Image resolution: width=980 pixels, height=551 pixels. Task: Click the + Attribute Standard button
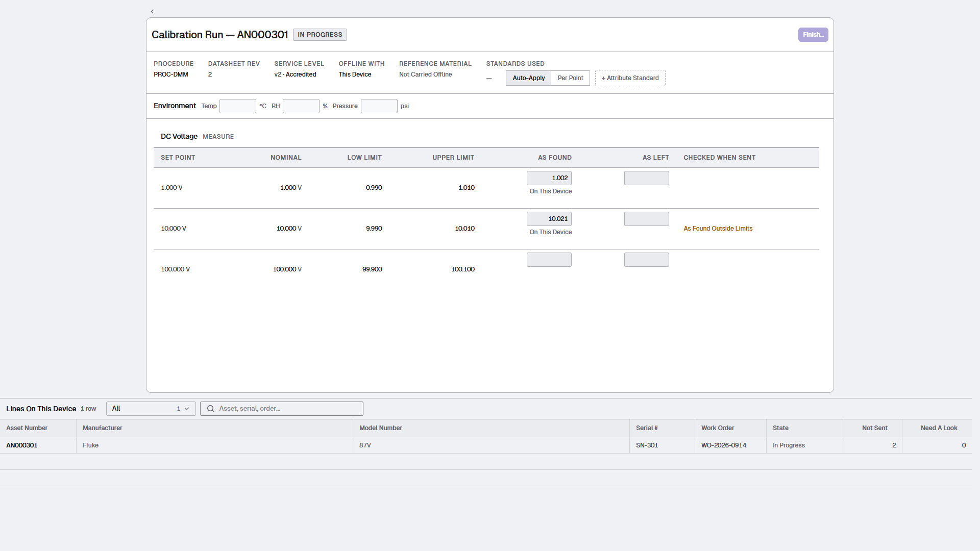[x=630, y=78]
